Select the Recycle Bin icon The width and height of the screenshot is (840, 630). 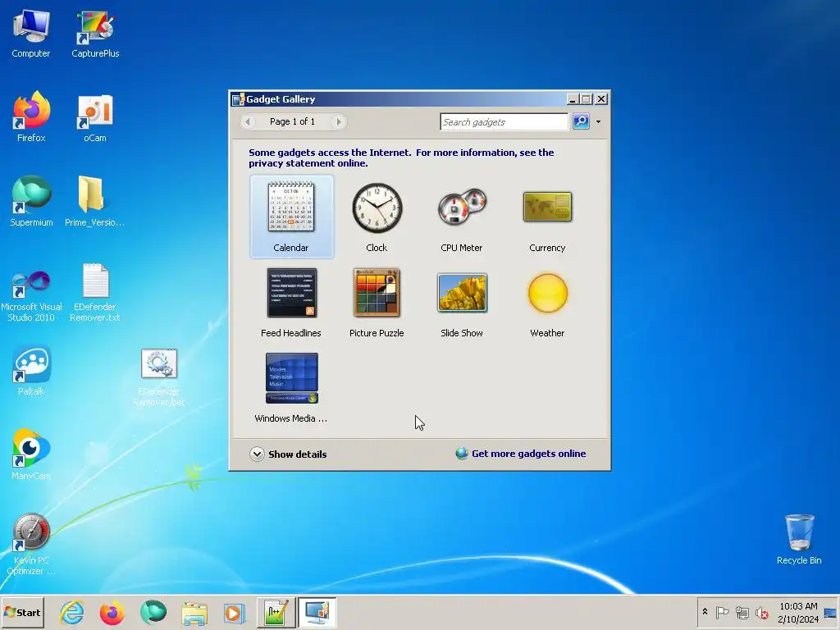[x=799, y=539]
